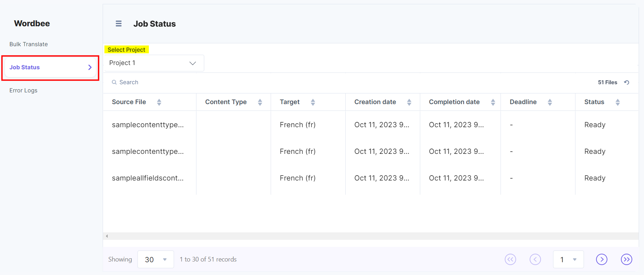The image size is (644, 275).
Task: Click Ready status in sampleallfieldscont... row
Action: pyautogui.click(x=595, y=178)
